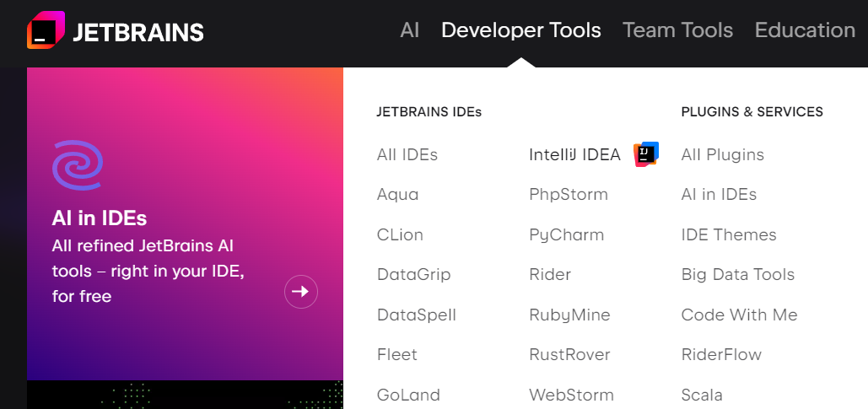Open the Rider link
This screenshot has width=868, height=409.
coord(550,275)
